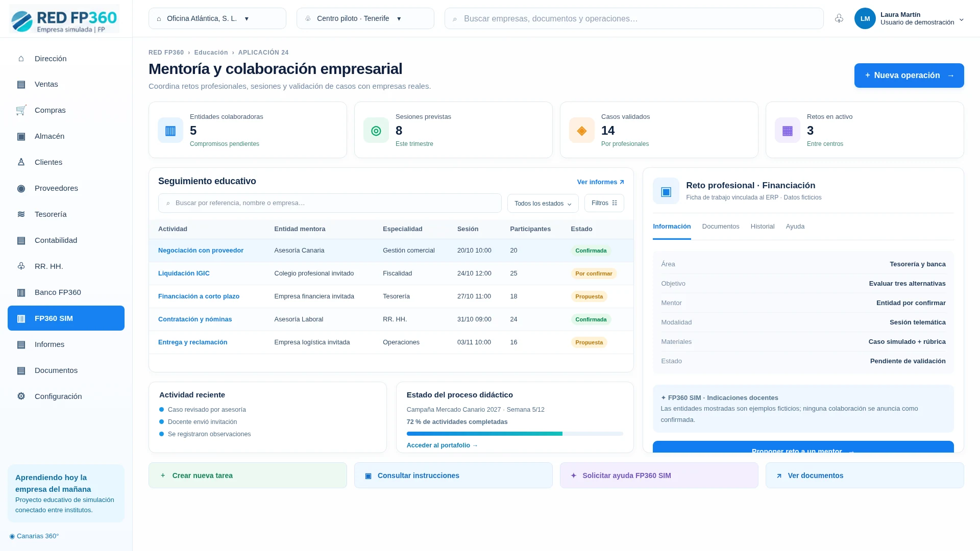This screenshot has height=551, width=980.
Task: Open the Filtros filter button
Action: point(604,203)
